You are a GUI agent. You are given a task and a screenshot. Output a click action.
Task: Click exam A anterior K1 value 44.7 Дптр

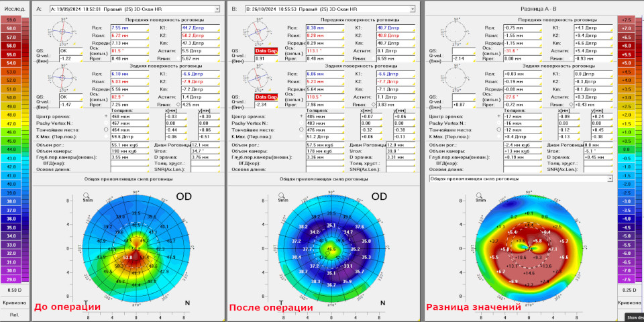click(201, 28)
